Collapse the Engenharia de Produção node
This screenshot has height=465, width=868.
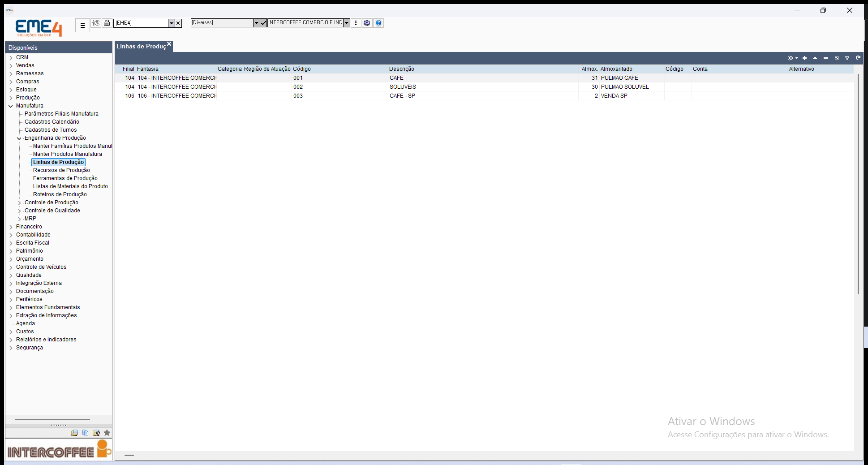tap(19, 138)
